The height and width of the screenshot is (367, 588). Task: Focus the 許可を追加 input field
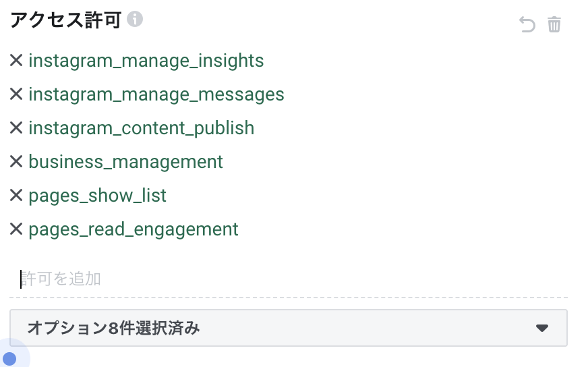pyautogui.click(x=289, y=279)
